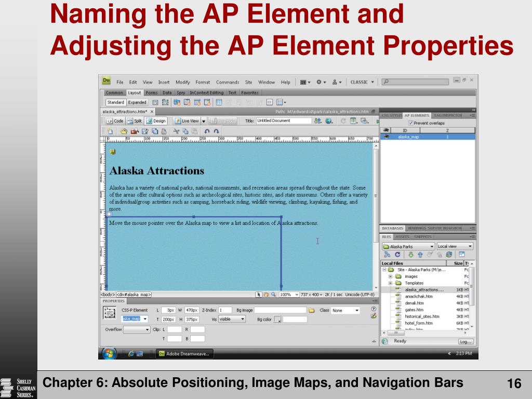The width and height of the screenshot is (532, 399).
Task: Click the Redo arrow icon
Action: (x=217, y=131)
